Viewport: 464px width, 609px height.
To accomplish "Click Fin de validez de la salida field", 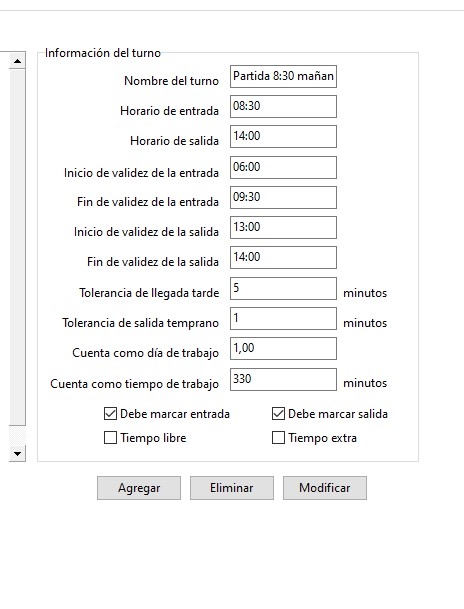I will (283, 258).
